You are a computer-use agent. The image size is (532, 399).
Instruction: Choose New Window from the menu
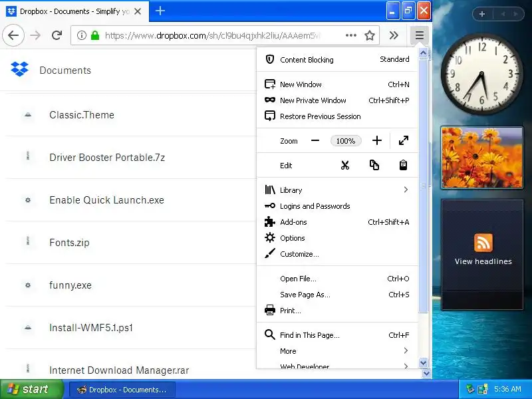tap(337, 84)
